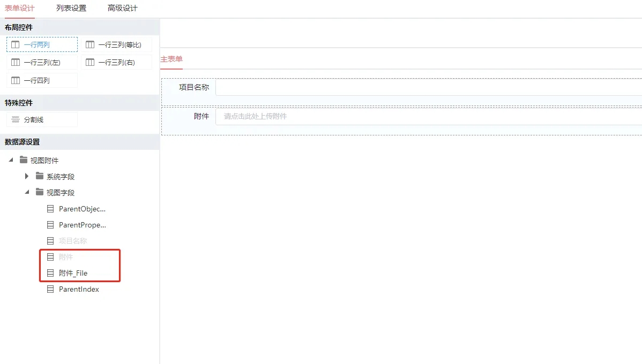Select the 一行三列(右) layout control
Image resolution: width=642 pixels, height=364 pixels.
[116, 63]
